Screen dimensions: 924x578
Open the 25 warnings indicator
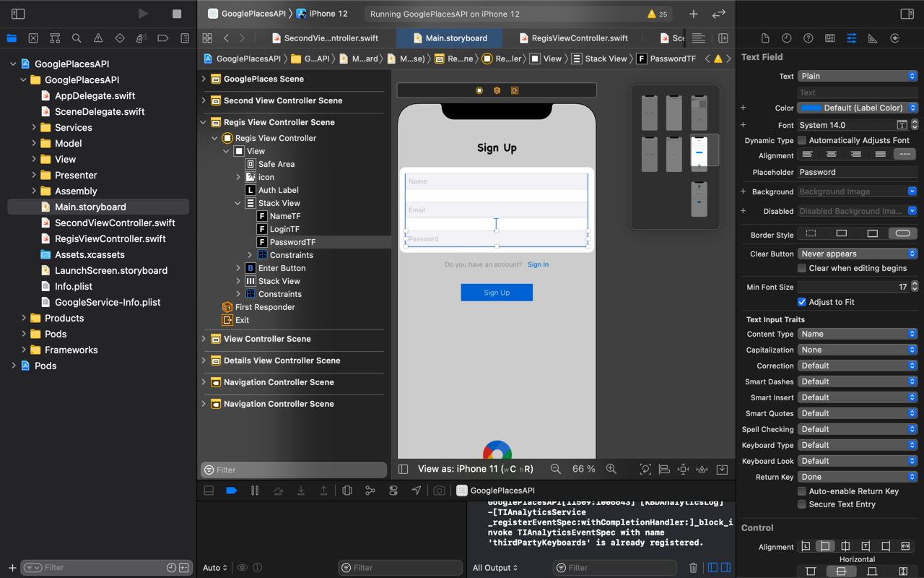658,14
